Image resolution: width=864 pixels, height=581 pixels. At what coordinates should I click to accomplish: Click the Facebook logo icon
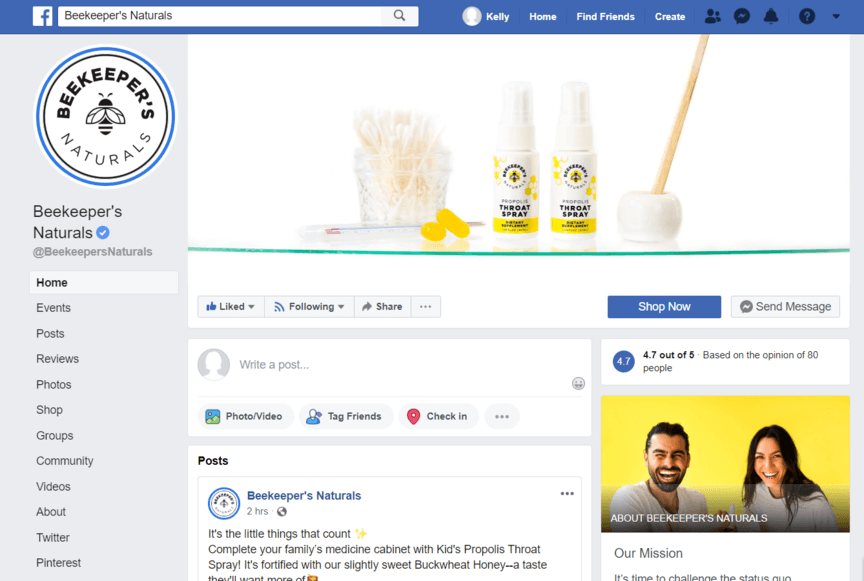42,16
